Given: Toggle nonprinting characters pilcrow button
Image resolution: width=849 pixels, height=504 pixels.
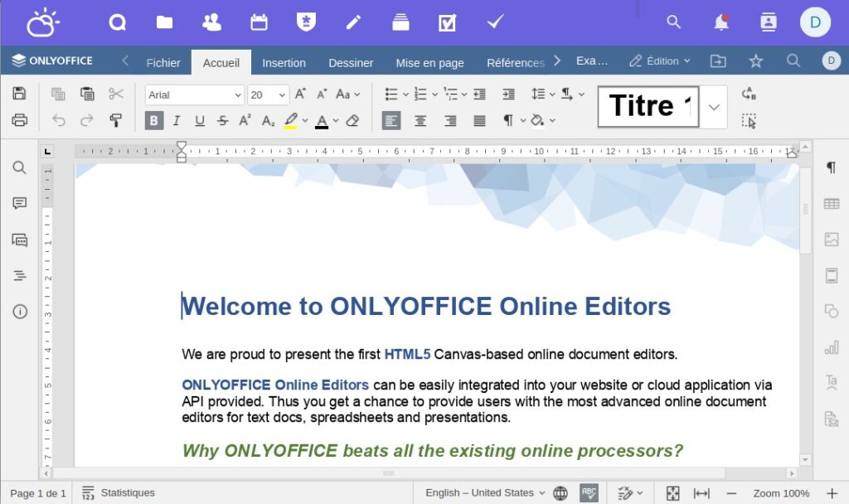Looking at the screenshot, I should click(x=508, y=120).
